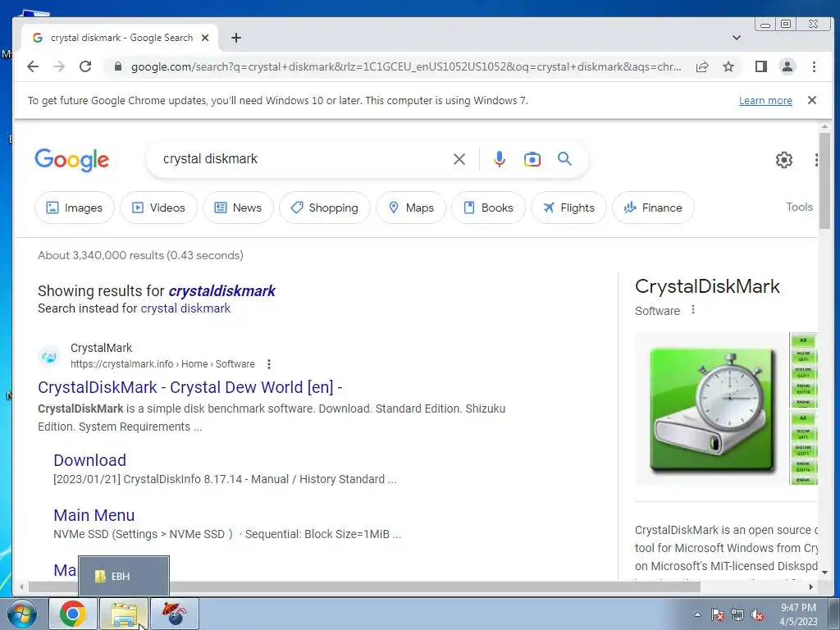
Task: Open the CrystalDiskMark stopwatch image
Action: tap(712, 409)
